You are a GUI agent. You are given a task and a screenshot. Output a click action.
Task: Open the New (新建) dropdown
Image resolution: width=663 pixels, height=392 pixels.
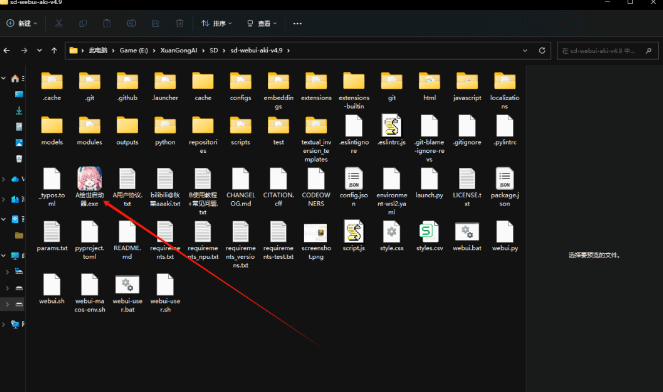[22, 23]
